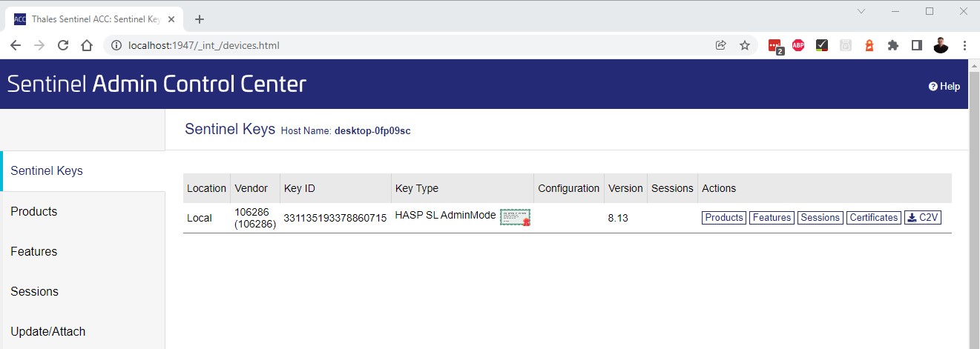
Task: Click the greyed-out extension icon
Action: (x=846, y=45)
